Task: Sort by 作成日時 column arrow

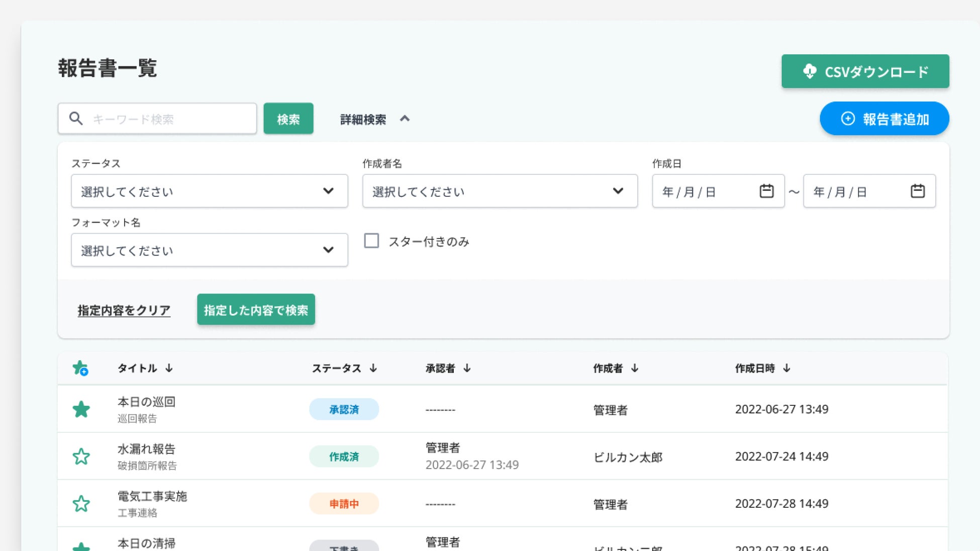Action: click(787, 368)
